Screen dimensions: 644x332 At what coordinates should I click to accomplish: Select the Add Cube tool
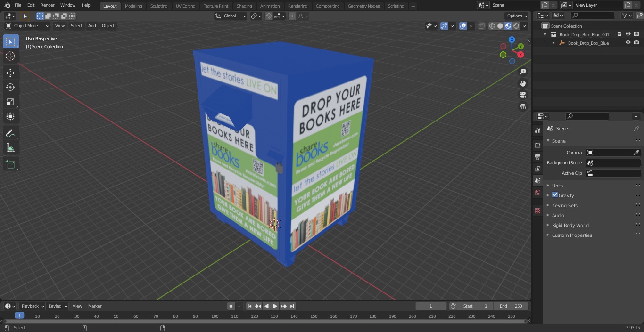[10, 164]
